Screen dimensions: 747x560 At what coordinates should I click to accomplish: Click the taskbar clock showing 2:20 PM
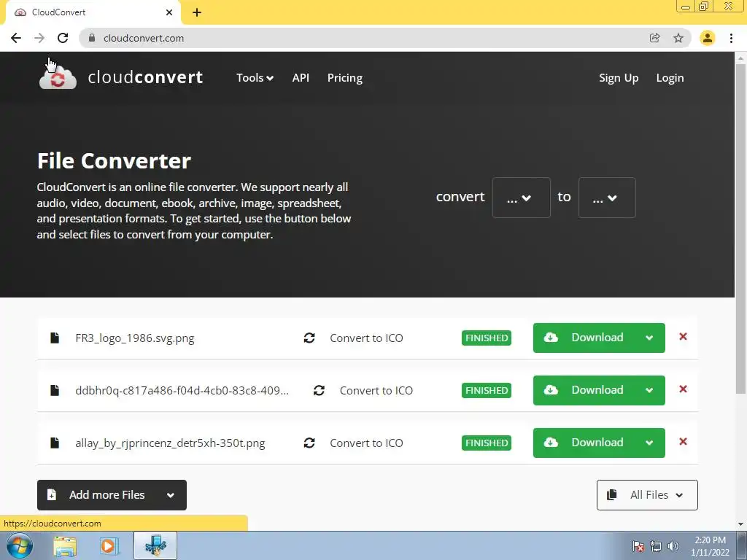(710, 546)
